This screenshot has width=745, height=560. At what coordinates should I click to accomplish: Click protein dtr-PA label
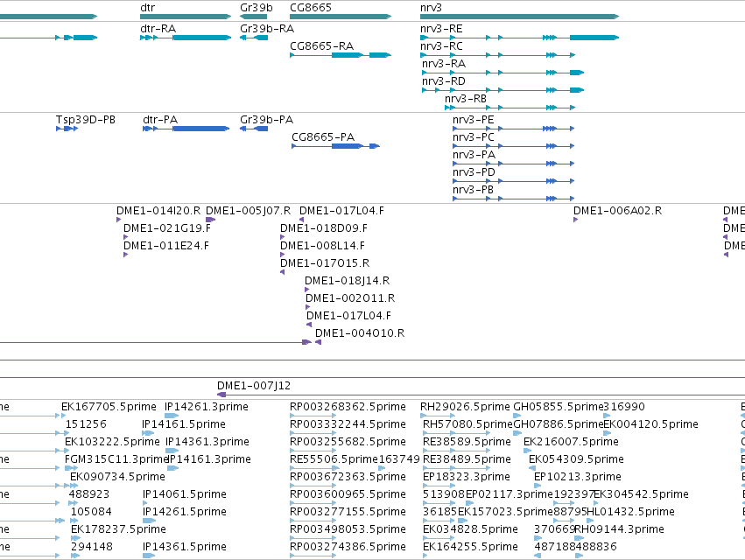[160, 120]
